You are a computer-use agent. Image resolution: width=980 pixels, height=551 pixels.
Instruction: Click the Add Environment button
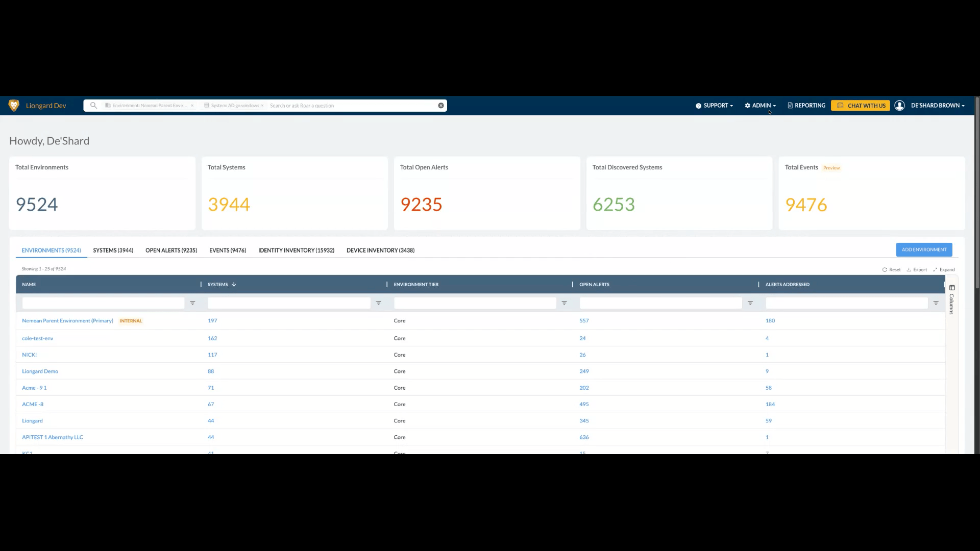(x=924, y=249)
